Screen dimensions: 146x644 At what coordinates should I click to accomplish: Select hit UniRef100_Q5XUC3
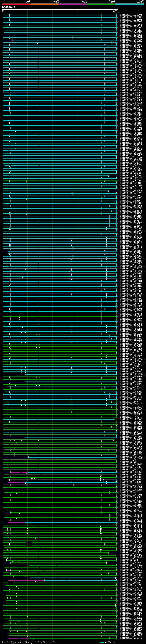131,316
